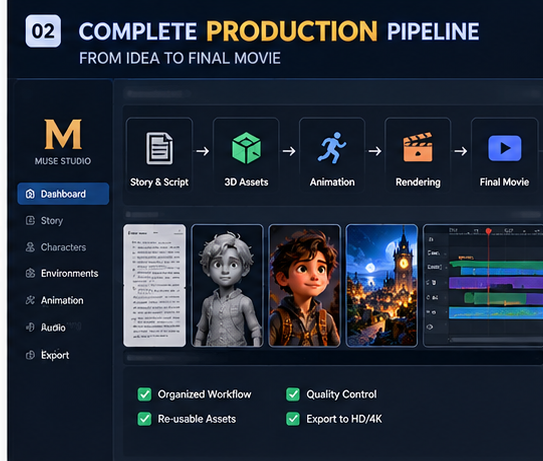This screenshot has width=543, height=461.
Task: Open the gray 3D model character thumbnail
Action: pos(227,286)
